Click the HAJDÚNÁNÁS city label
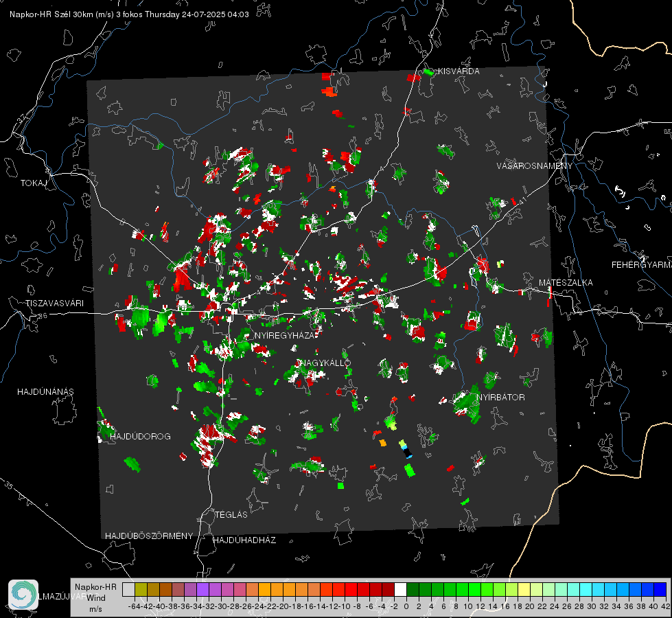Screen dimensions: 672x618 tap(45, 392)
